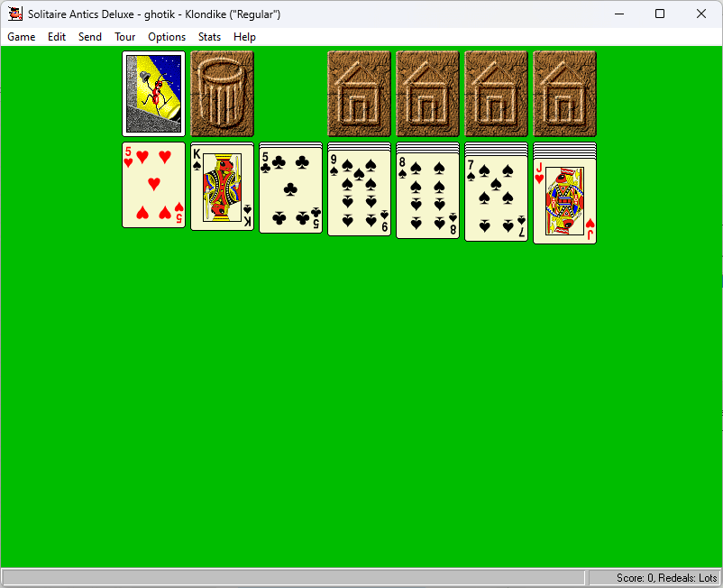
Task: Click the Solitaire Antics app icon in title bar
Action: point(15,14)
